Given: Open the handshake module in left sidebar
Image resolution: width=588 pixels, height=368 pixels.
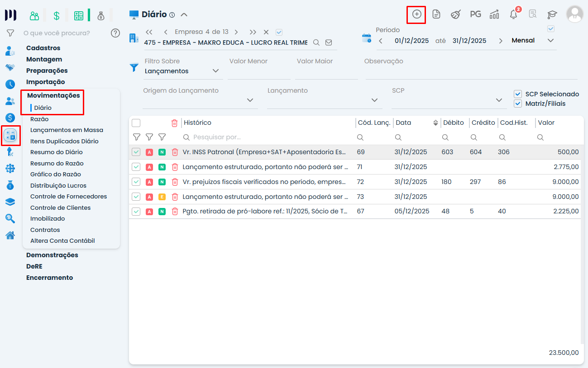Looking at the screenshot, I should (x=10, y=68).
